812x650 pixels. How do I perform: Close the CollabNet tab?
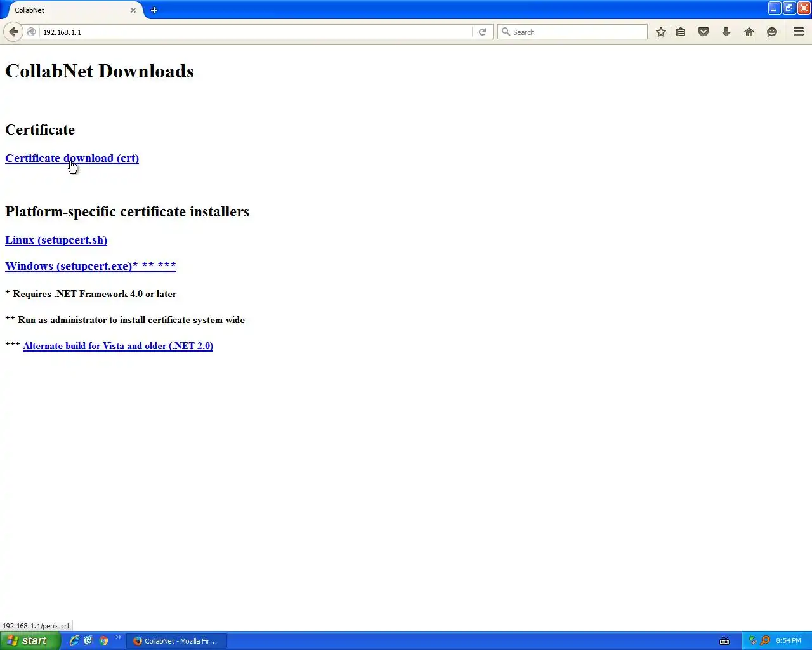click(133, 10)
